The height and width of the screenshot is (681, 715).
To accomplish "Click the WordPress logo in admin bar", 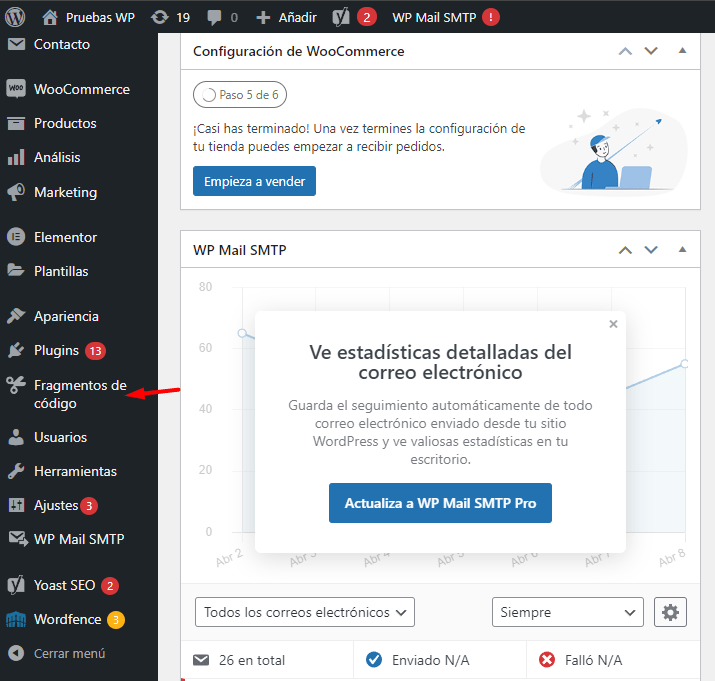I will click(15, 17).
